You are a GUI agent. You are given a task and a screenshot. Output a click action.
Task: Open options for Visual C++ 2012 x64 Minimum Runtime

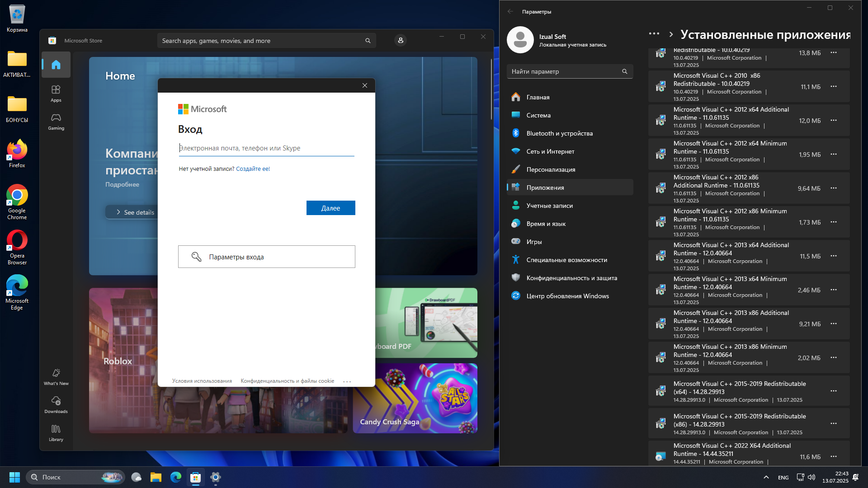click(834, 154)
